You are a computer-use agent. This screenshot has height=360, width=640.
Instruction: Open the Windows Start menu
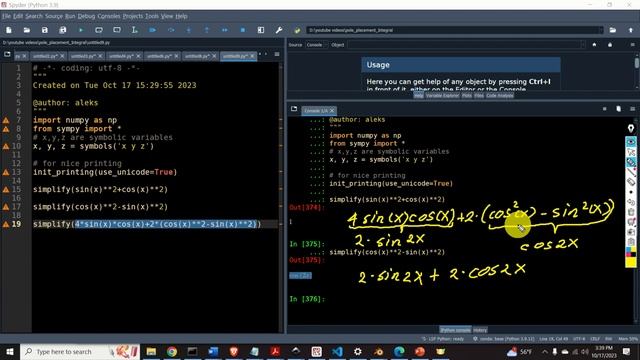(x=9, y=351)
